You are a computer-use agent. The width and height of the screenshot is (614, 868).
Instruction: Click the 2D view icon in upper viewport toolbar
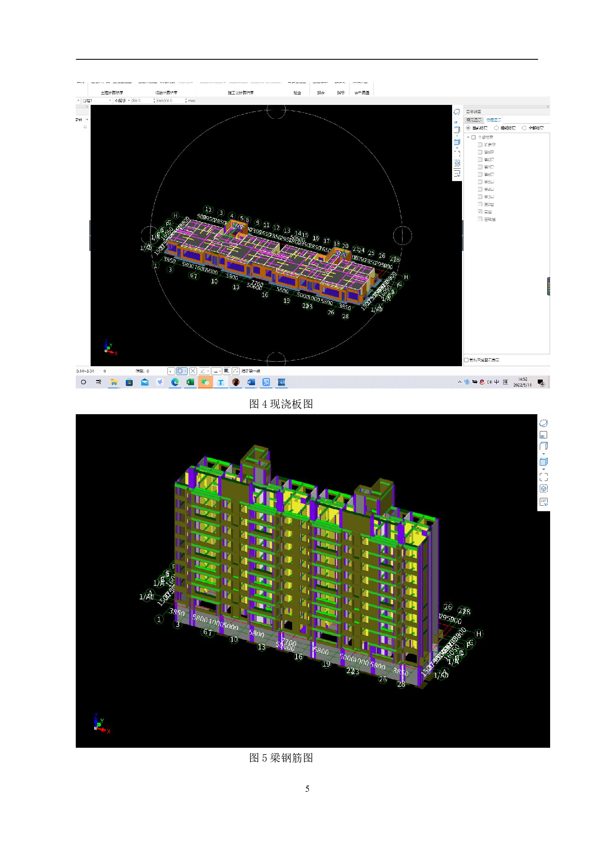pos(457,121)
